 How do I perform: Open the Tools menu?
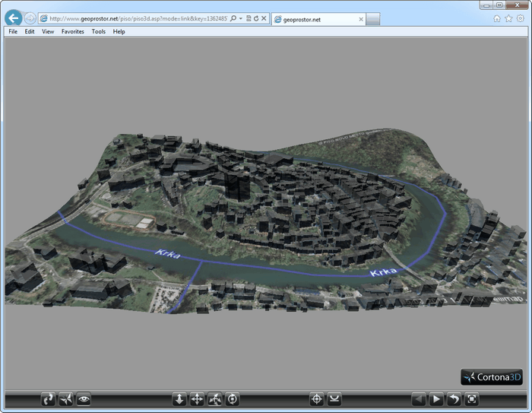99,32
